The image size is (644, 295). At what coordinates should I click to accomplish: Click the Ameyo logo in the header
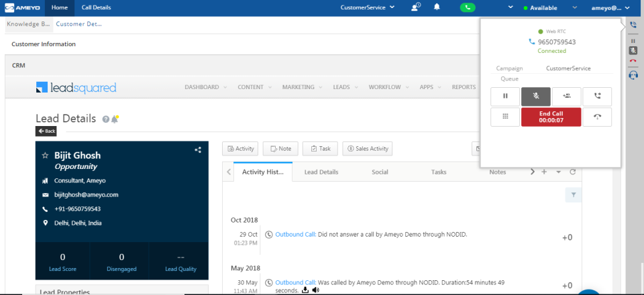pyautogui.click(x=21, y=7)
